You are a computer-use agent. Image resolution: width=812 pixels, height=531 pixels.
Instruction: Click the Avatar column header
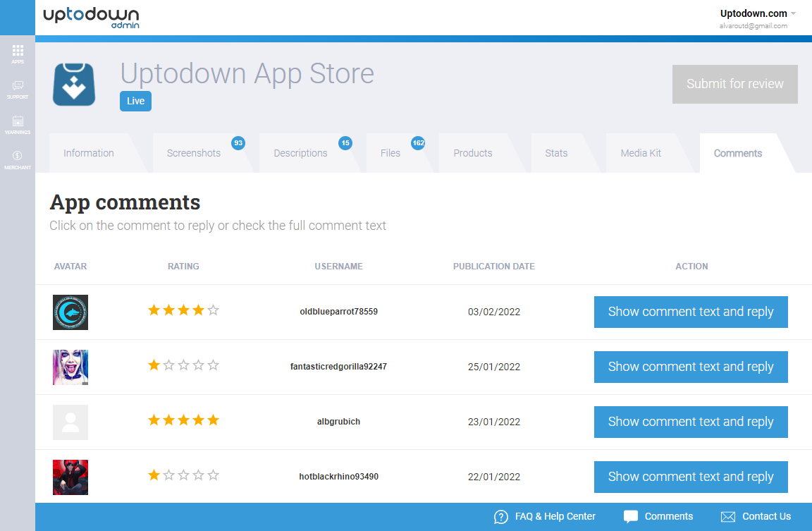(70, 267)
